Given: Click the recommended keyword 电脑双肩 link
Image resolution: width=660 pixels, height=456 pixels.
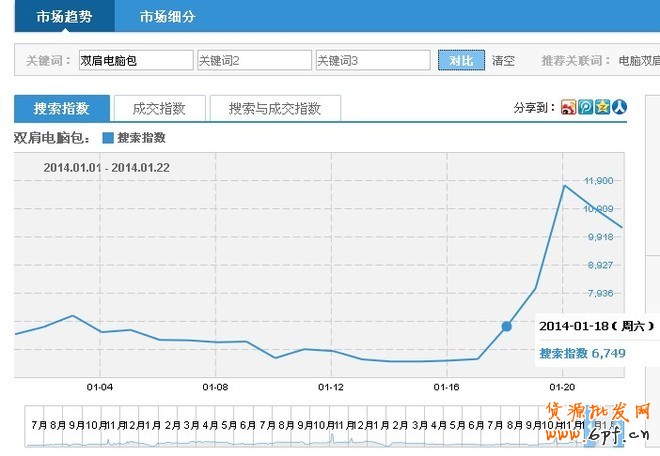Looking at the screenshot, I should [639, 61].
